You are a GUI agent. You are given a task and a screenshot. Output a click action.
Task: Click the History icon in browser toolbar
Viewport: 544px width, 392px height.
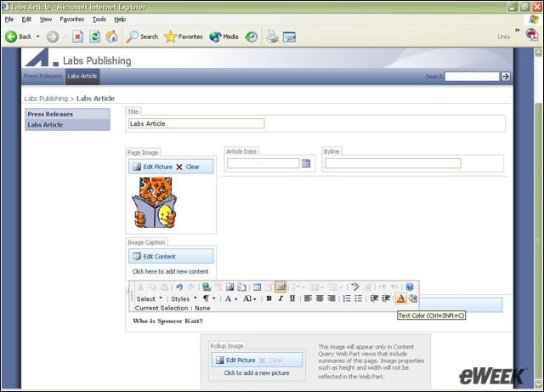tap(252, 37)
